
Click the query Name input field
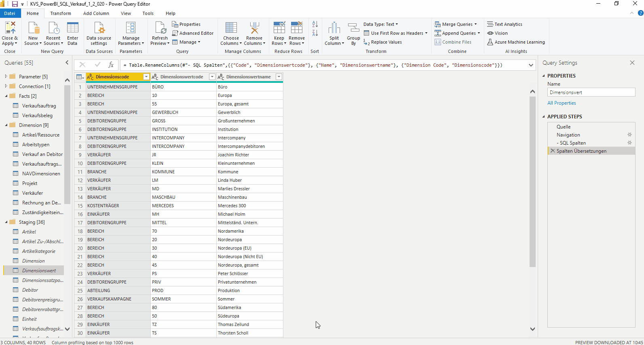point(591,93)
